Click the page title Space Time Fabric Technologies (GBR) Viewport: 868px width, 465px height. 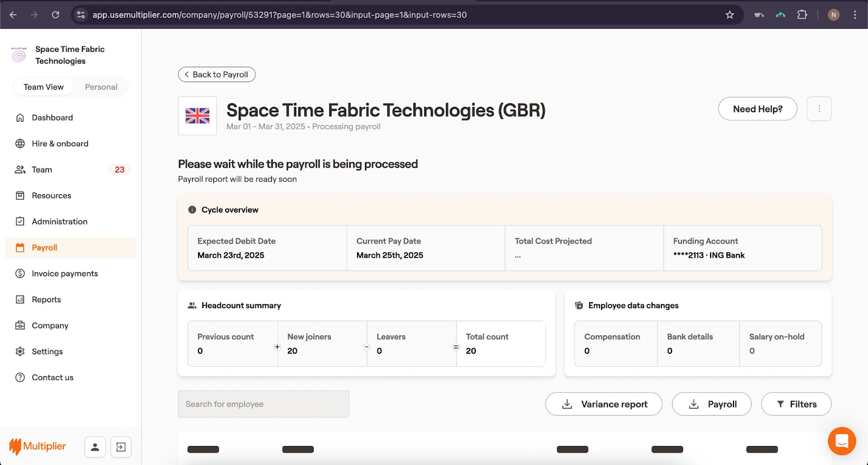click(386, 110)
